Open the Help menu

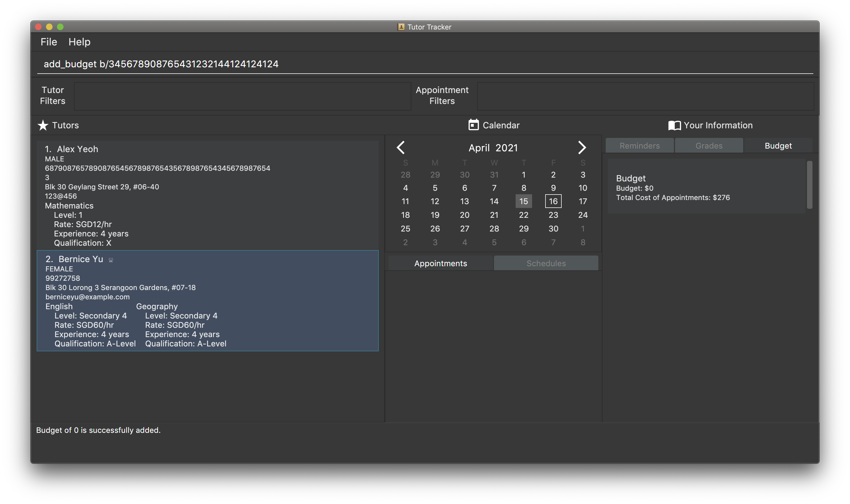click(x=79, y=42)
